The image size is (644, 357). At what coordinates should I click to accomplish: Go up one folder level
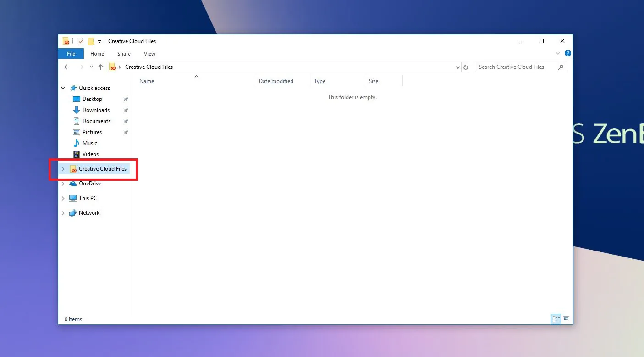101,67
